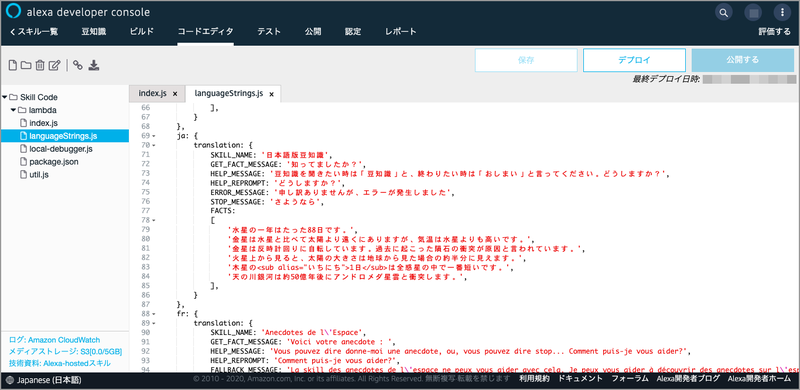
Task: Collapse the lambda folder
Action: point(13,110)
